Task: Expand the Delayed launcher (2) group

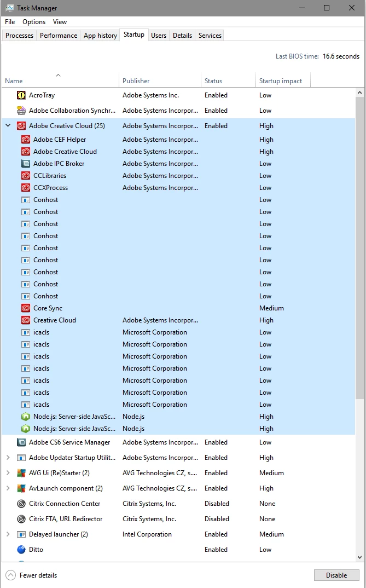Action: [x=8, y=534]
